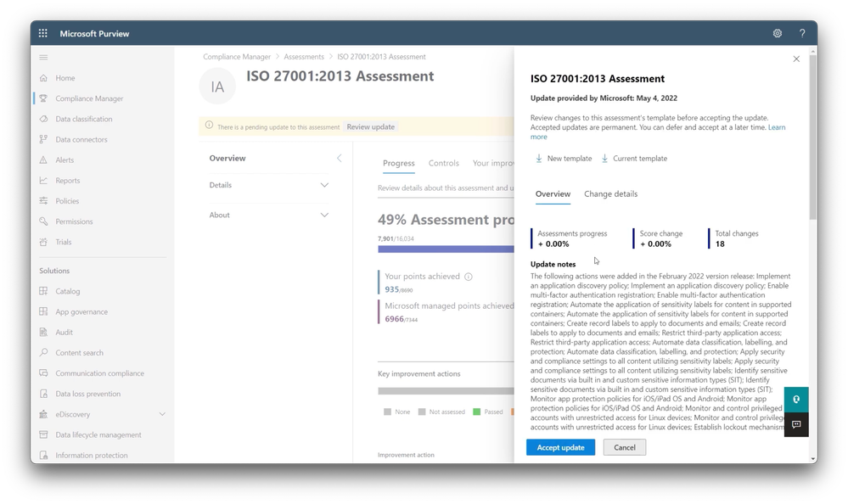Click the Communication compliance icon
This screenshot has height=504, width=848.
(x=43, y=373)
